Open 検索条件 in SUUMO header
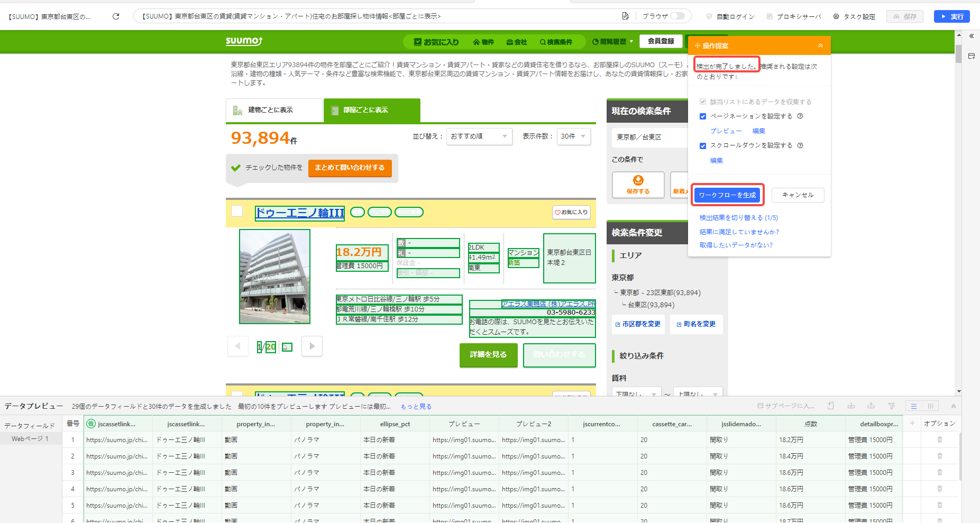Screen dimensions: 980x523 point(556,42)
